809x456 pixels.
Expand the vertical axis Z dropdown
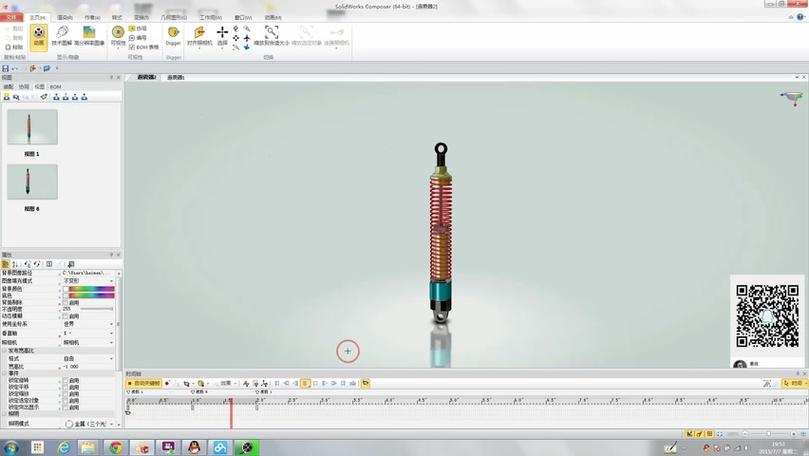coord(87,333)
